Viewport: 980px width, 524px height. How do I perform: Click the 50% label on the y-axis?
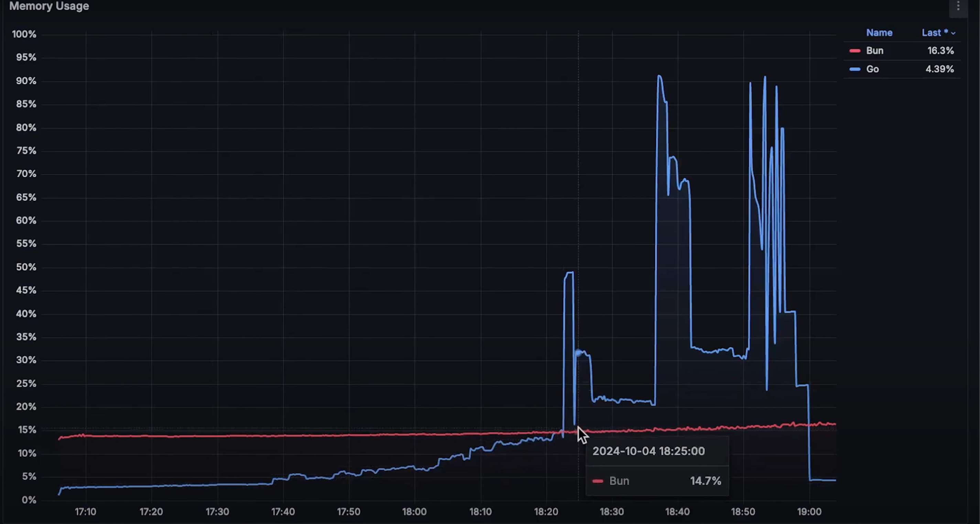coord(26,267)
